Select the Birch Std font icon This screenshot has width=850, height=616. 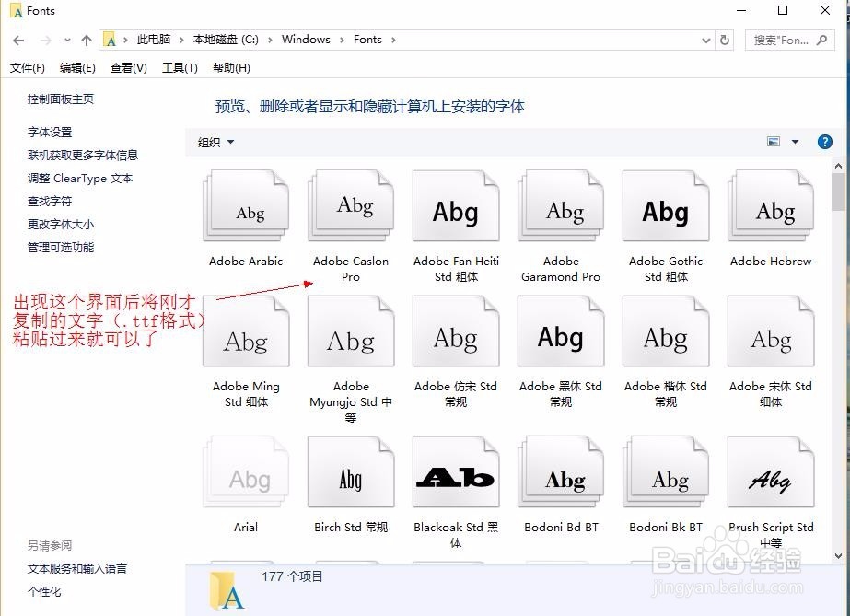pos(351,471)
